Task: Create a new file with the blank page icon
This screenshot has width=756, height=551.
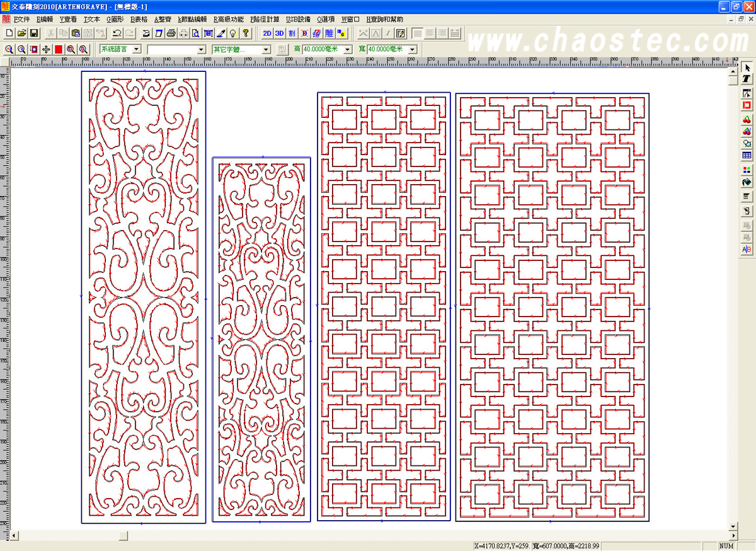Action: pyautogui.click(x=9, y=33)
